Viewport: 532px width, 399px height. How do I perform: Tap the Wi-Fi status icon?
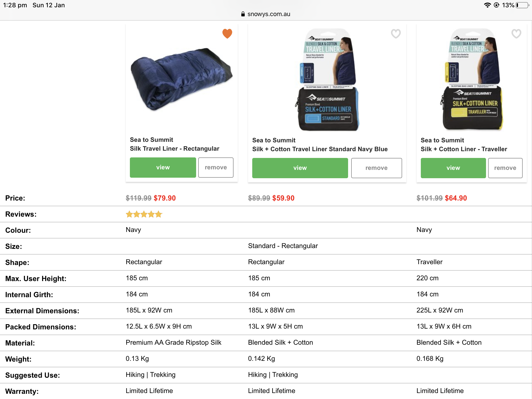(x=487, y=5)
